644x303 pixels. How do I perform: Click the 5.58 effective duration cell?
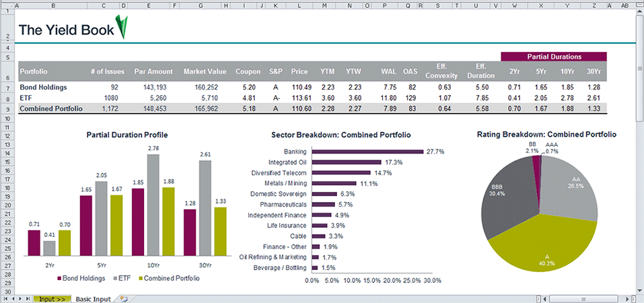coord(481,109)
